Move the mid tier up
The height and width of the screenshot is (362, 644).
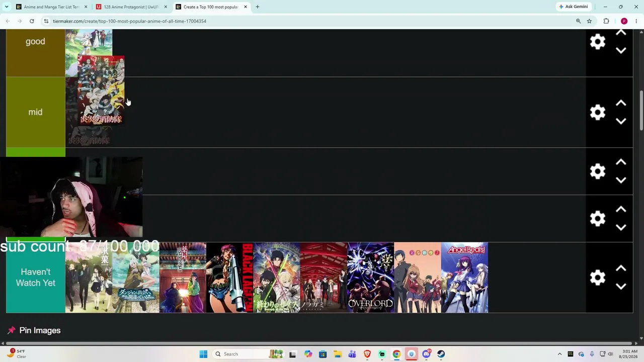pos(621,104)
